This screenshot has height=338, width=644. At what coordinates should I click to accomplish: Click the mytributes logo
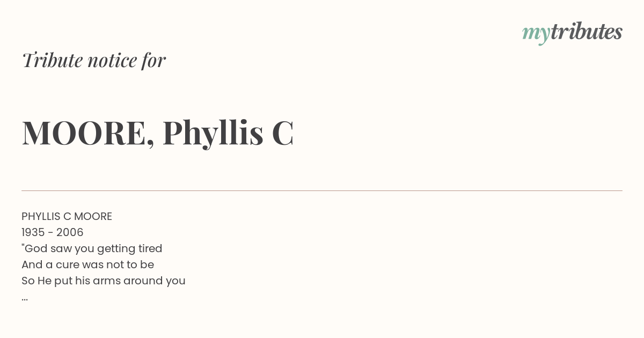pos(572,33)
